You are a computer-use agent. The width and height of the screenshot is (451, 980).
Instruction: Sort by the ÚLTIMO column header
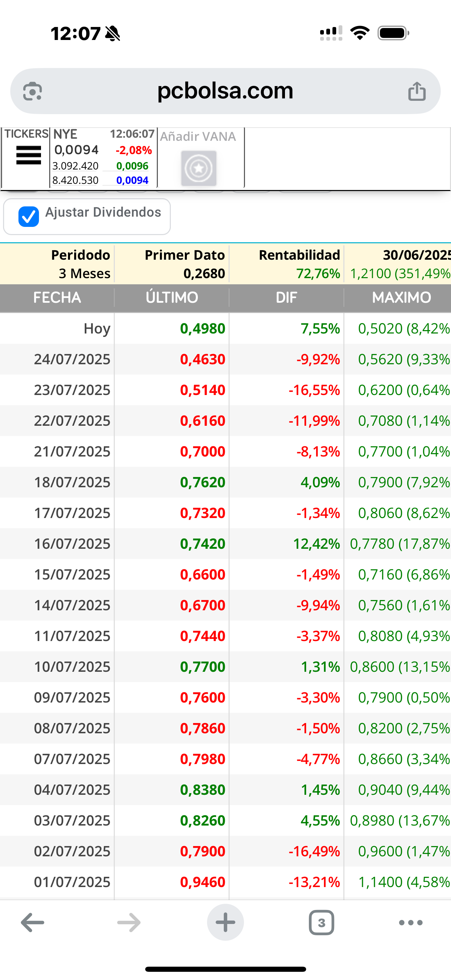(172, 298)
